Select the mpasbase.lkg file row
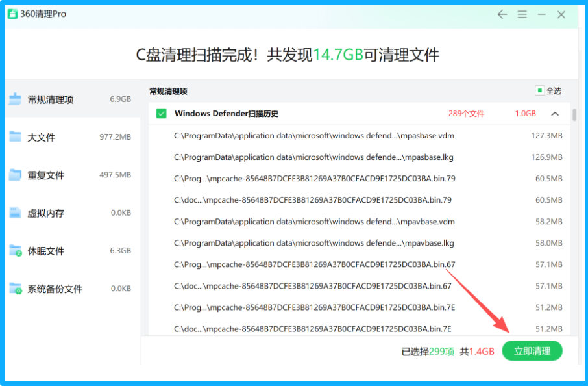 [x=360, y=157]
